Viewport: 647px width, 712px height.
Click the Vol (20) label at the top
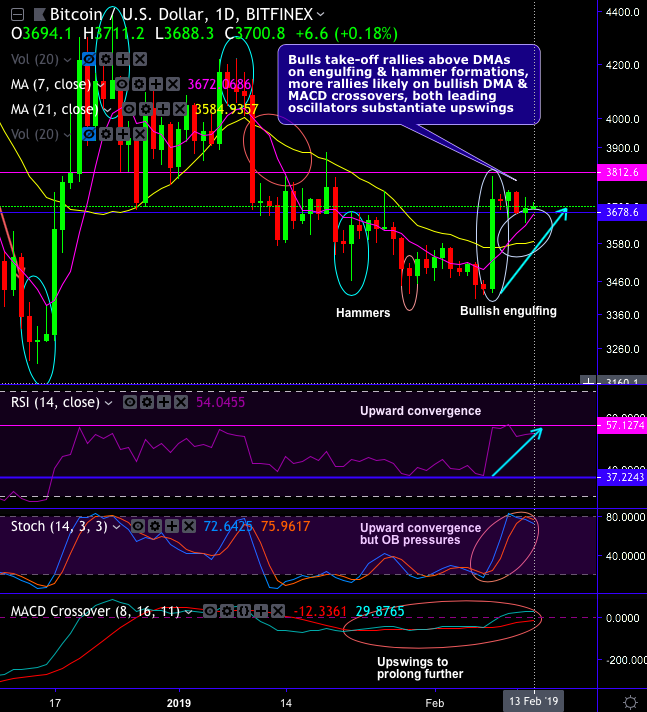35,59
